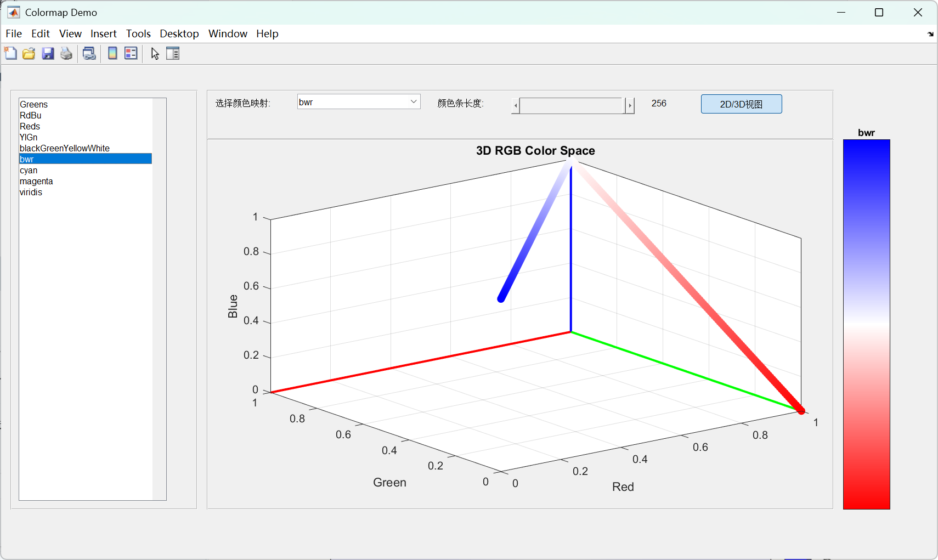This screenshot has width=938, height=560.
Task: Open the Insert menu
Action: (x=104, y=33)
